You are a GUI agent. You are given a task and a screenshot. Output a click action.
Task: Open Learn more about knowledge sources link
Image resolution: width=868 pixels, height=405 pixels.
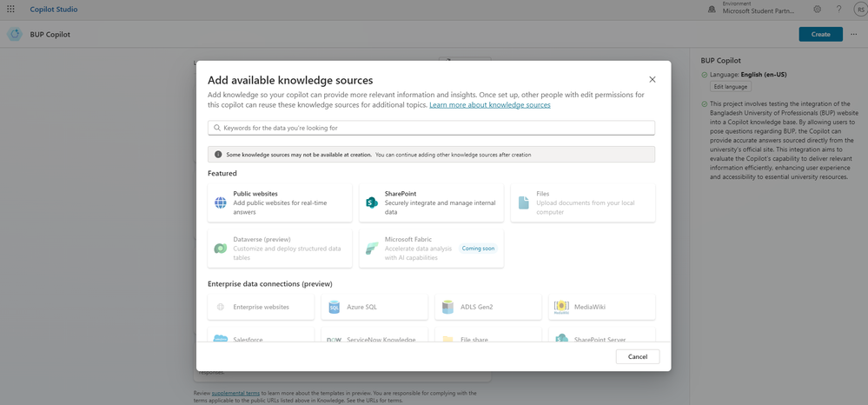click(490, 104)
